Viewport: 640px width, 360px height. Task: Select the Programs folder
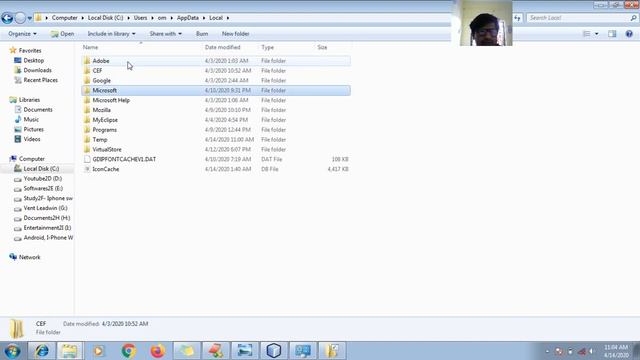(216, 129)
